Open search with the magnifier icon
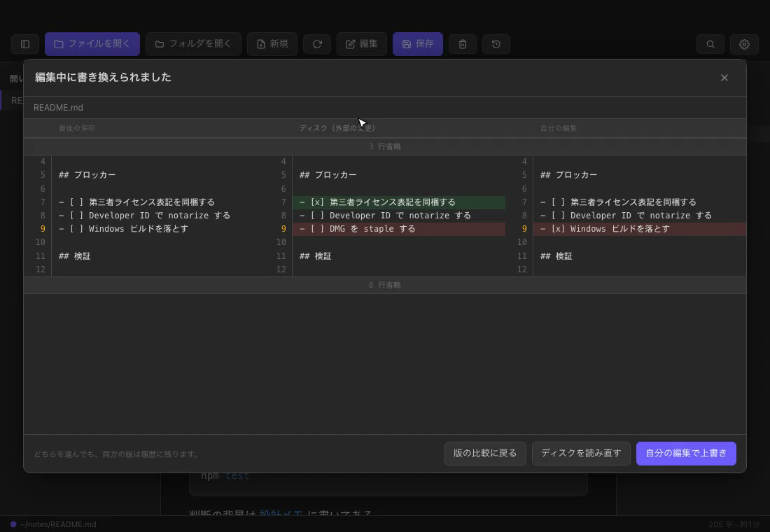 click(x=710, y=44)
